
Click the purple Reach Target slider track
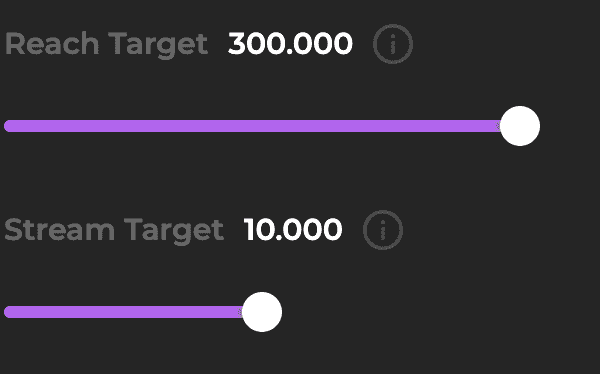click(253, 126)
